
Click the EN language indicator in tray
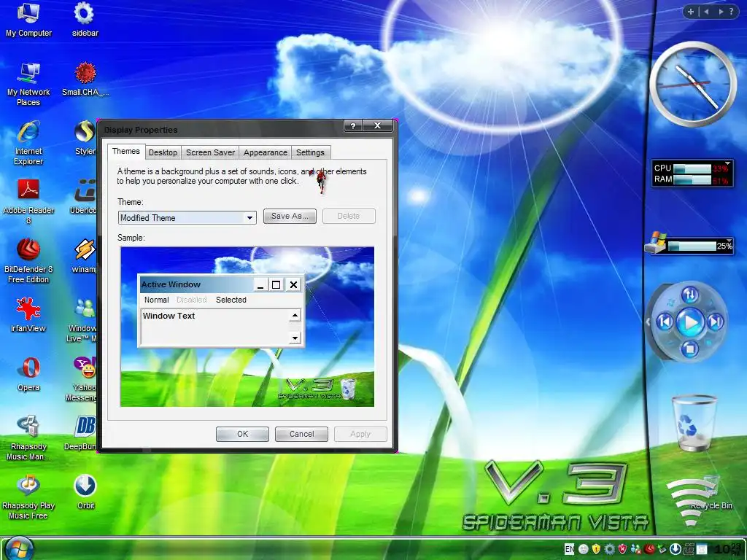pyautogui.click(x=569, y=549)
